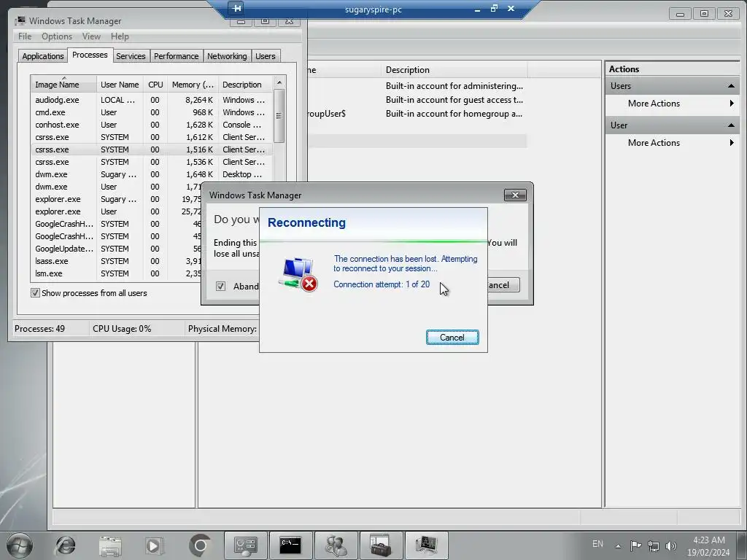The image size is (747, 560).
Task: Click the process list scrollbar thumb
Action: point(279,116)
